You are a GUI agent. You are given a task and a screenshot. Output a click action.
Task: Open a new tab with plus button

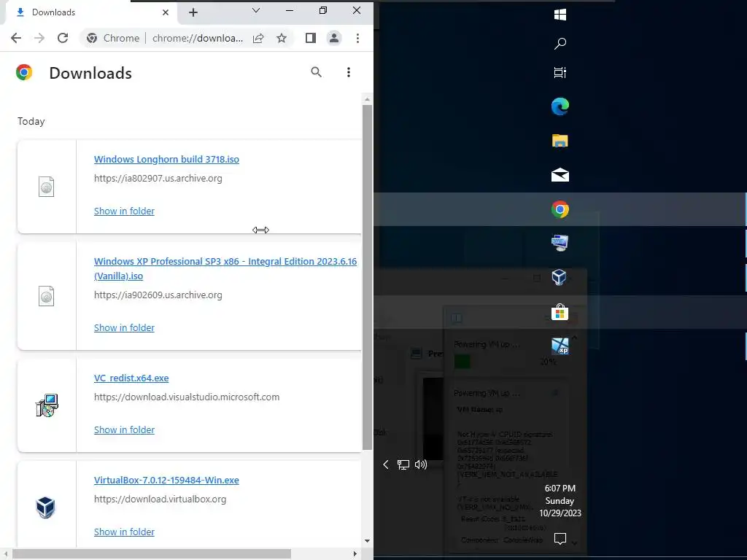(193, 12)
